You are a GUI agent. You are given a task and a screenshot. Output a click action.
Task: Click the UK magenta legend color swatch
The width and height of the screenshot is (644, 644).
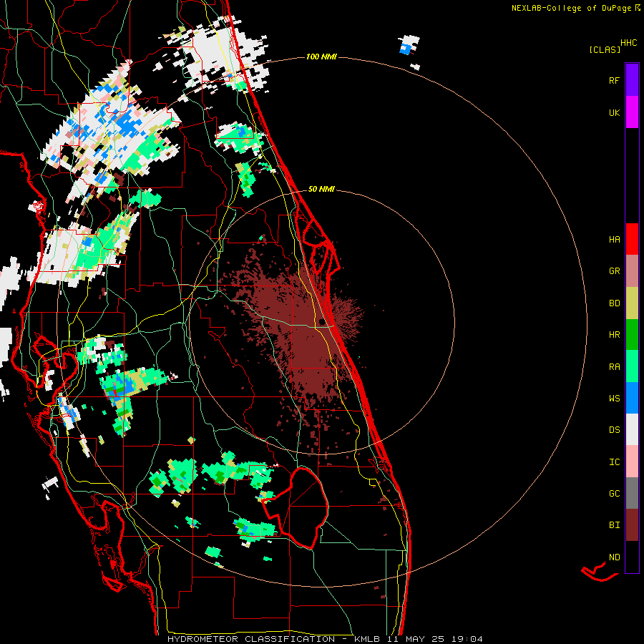click(632, 112)
